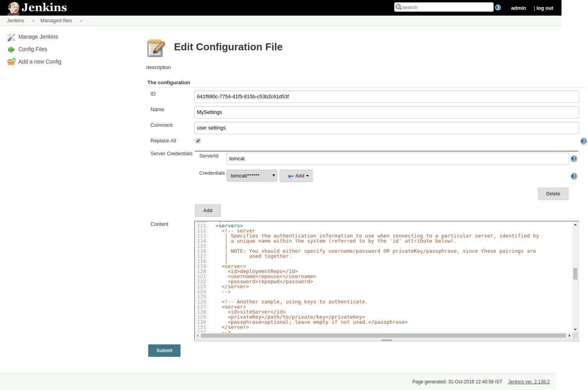Expand the breadcrumb chevron after Managed files
This screenshot has width=588, height=390.
81,21
